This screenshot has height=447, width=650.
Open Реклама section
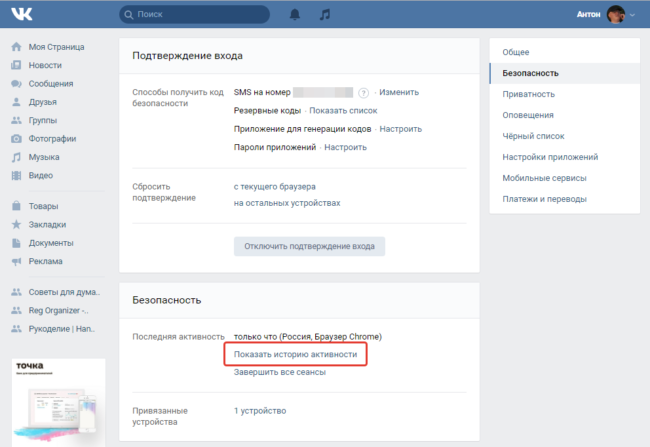pos(46,261)
